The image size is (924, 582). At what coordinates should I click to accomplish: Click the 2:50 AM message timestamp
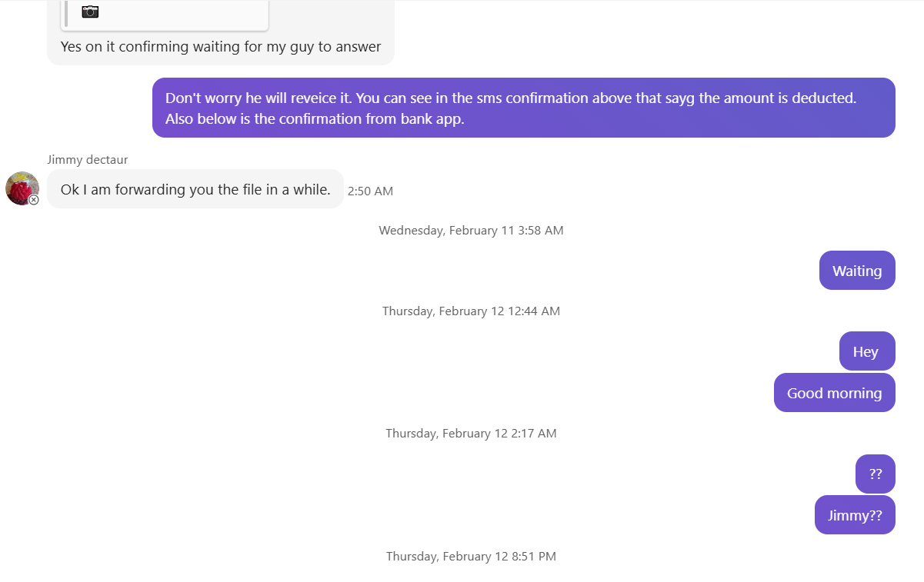pos(370,191)
